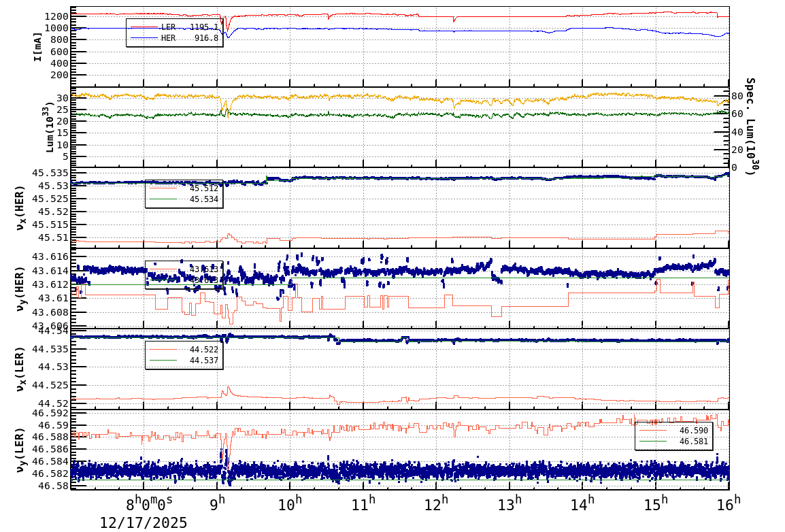Screen dimensions: 785x532
Task: Click the 80 tick on Spec. Lum axis
Action: pos(737,96)
